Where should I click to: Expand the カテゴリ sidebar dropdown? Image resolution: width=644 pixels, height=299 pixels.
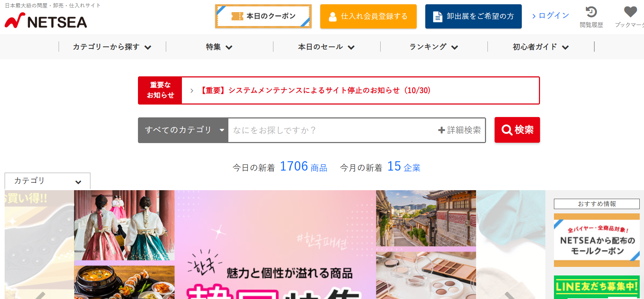[x=48, y=181]
